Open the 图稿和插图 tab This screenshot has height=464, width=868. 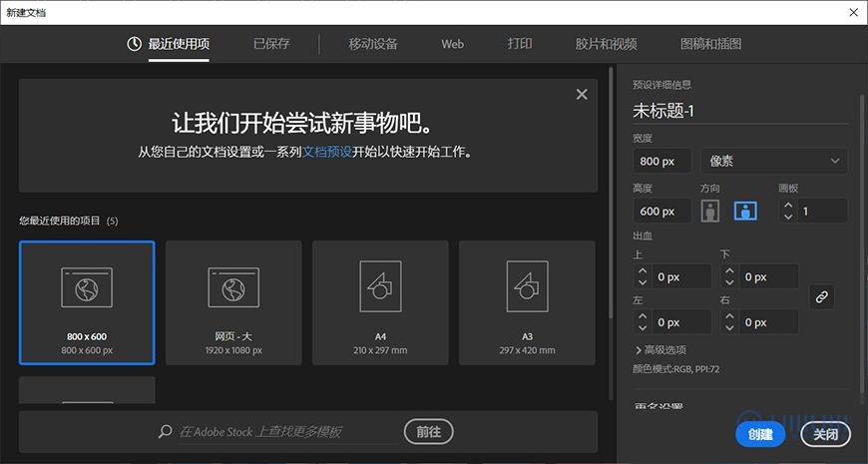710,44
